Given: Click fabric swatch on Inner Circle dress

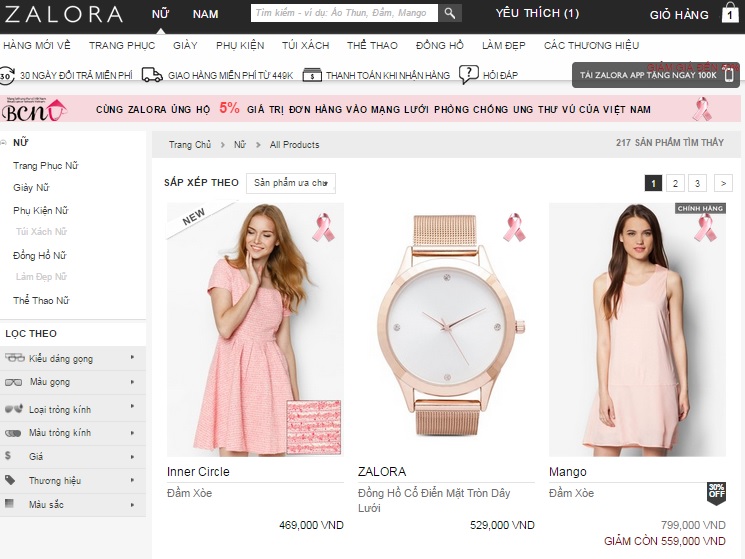Looking at the screenshot, I should [x=314, y=426].
